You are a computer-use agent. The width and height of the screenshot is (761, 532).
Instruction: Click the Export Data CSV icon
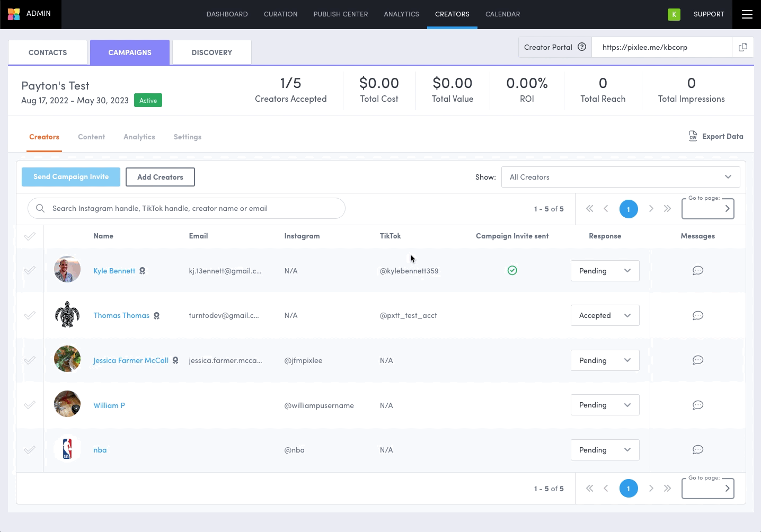[693, 136]
